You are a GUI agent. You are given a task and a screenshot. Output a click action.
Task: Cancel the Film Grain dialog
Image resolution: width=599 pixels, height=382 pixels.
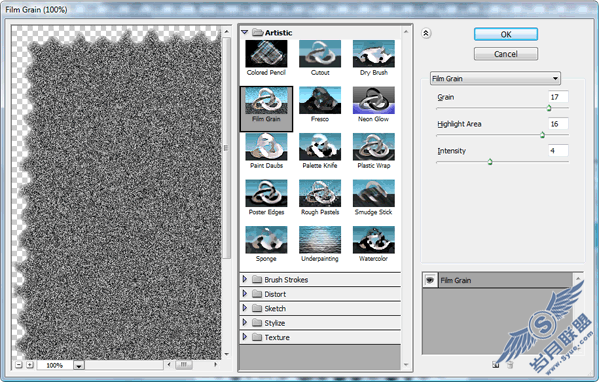coord(506,54)
